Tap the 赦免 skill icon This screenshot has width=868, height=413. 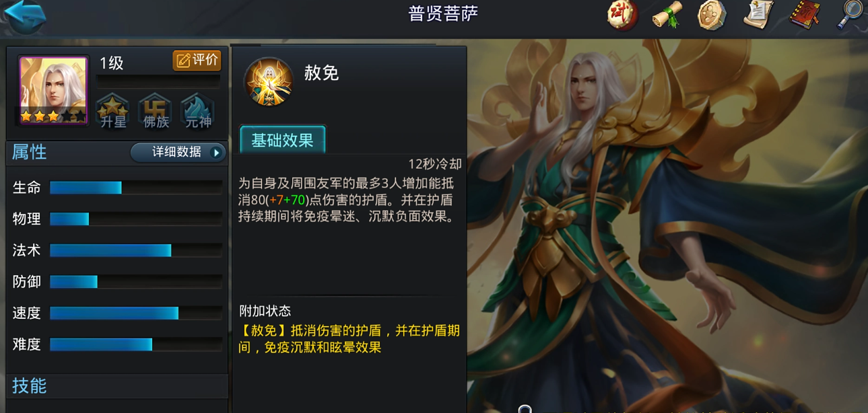269,82
